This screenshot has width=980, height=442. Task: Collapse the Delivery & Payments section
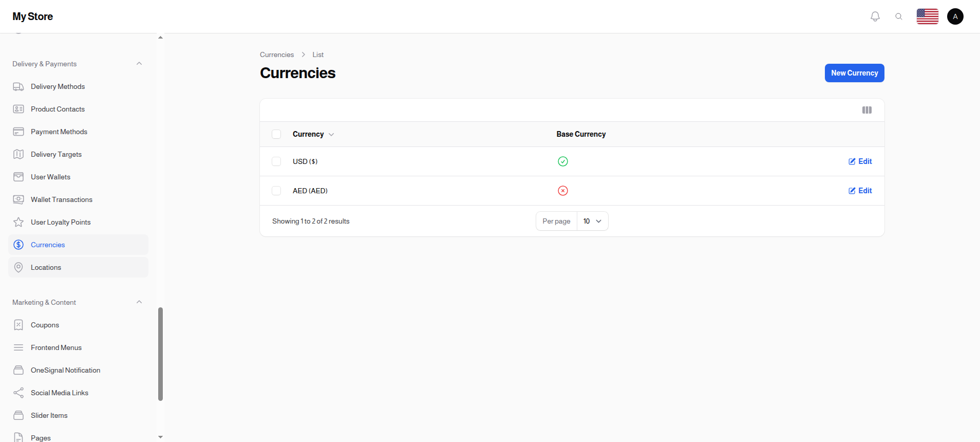pyautogui.click(x=139, y=64)
